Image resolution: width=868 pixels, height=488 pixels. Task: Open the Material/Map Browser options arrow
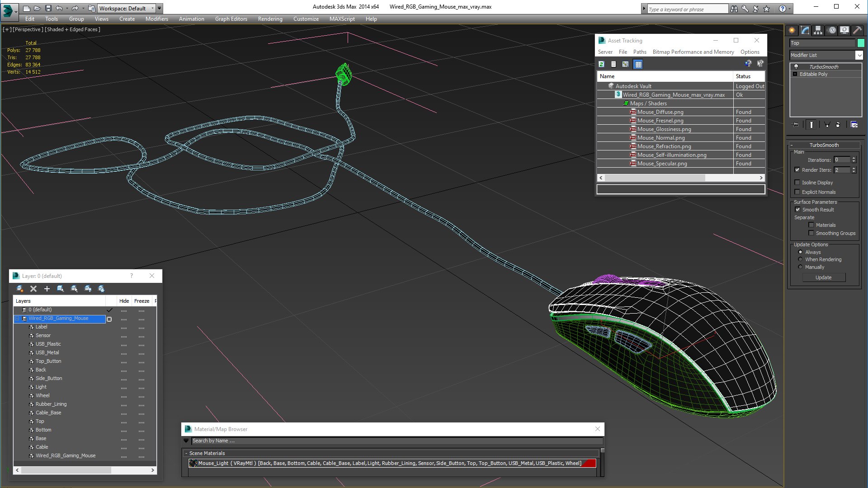click(x=186, y=441)
